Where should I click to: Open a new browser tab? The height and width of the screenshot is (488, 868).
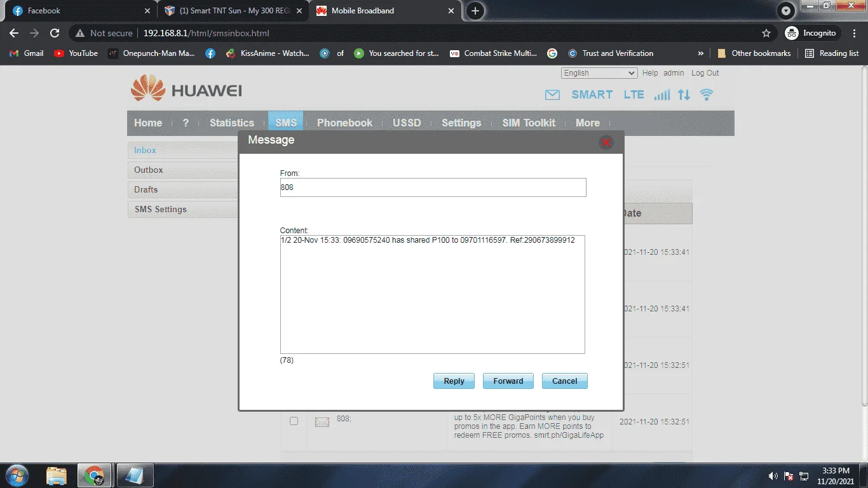coord(475,11)
